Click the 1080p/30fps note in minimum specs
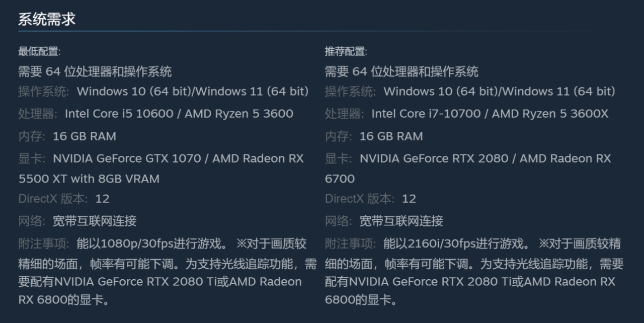644x323 pixels. [137, 244]
